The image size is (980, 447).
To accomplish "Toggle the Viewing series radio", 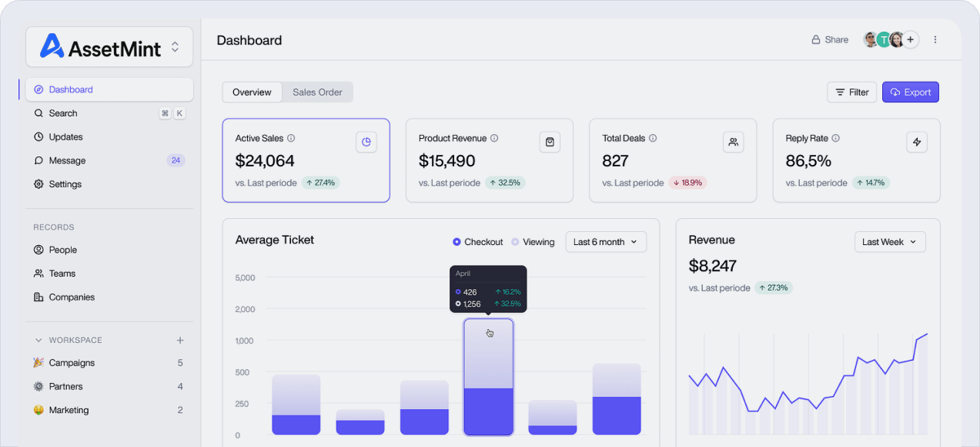I will tap(515, 242).
